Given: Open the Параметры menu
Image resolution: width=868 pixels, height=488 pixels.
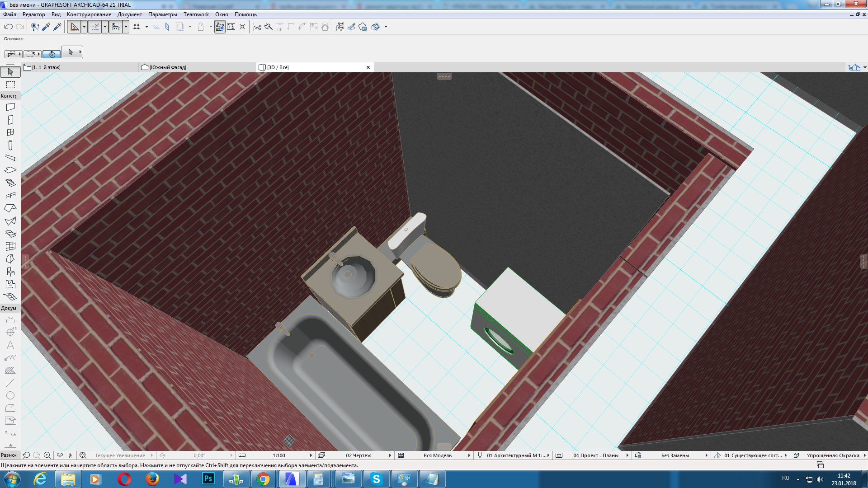Looking at the screenshot, I should pyautogui.click(x=163, y=14).
